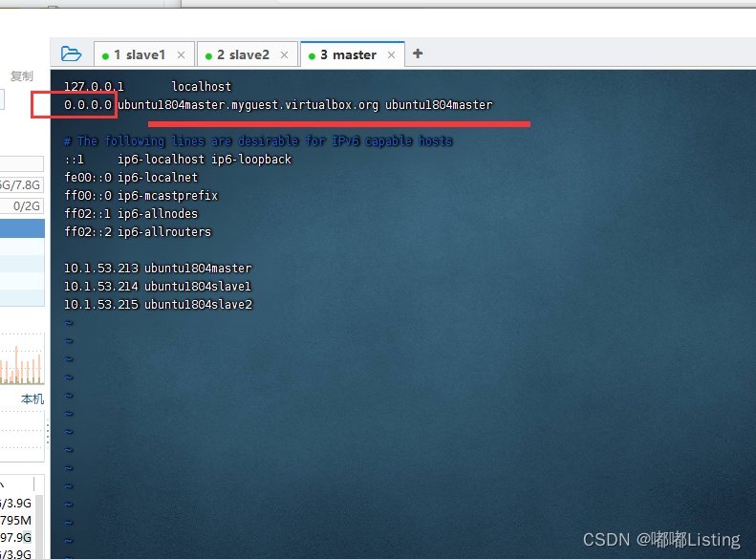This screenshot has height=559, width=756.
Task: Click the ubuntu1804master.myguest.virtualbox.org hostname text
Action: pos(248,105)
